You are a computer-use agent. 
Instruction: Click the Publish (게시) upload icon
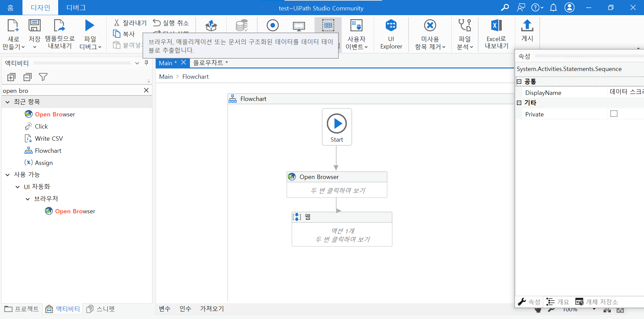tap(527, 26)
